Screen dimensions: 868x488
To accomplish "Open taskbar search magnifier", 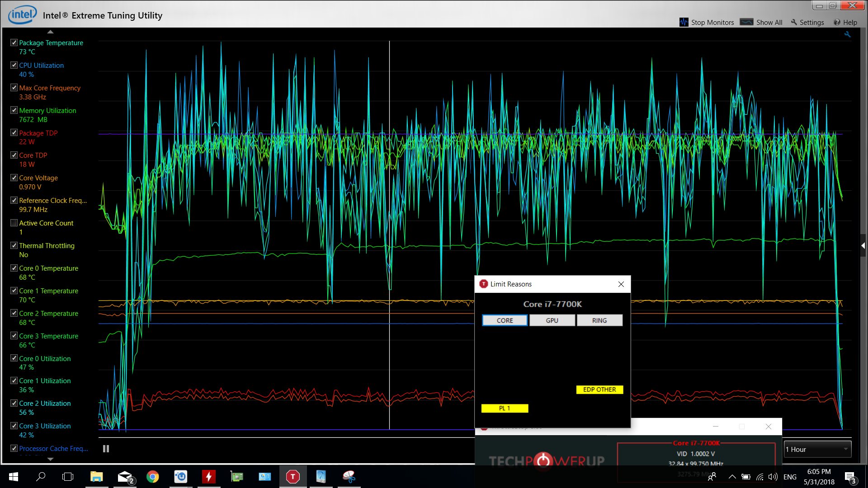I will click(x=41, y=477).
